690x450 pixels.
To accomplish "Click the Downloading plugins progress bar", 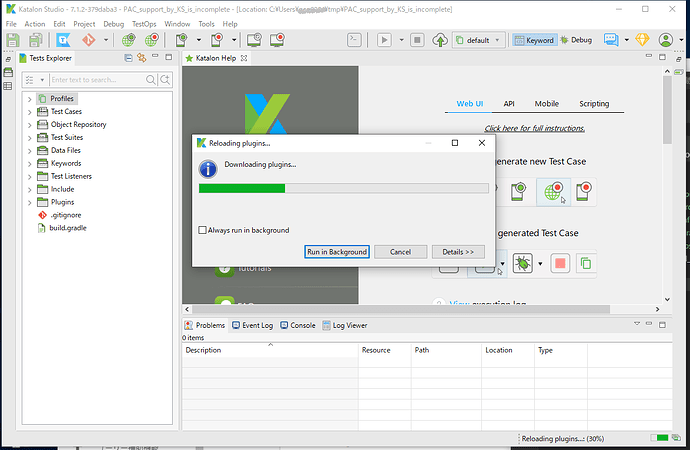I will [344, 188].
